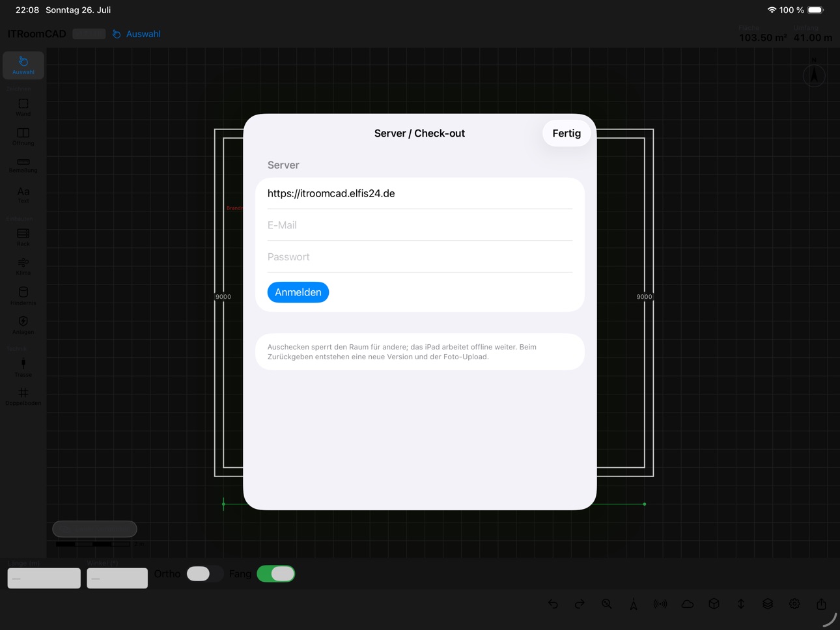Click the Winkel (°) input box
Viewport: 840px width, 630px height.
tap(117, 578)
